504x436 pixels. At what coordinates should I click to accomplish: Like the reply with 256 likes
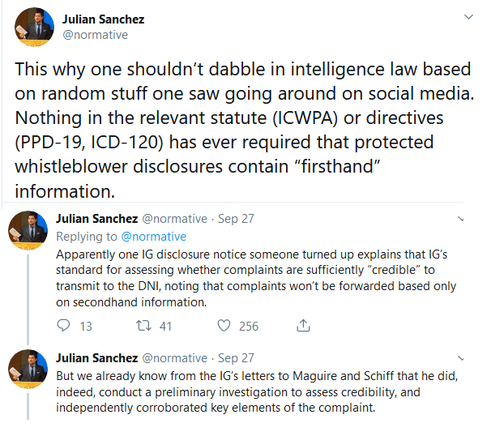[x=226, y=326]
